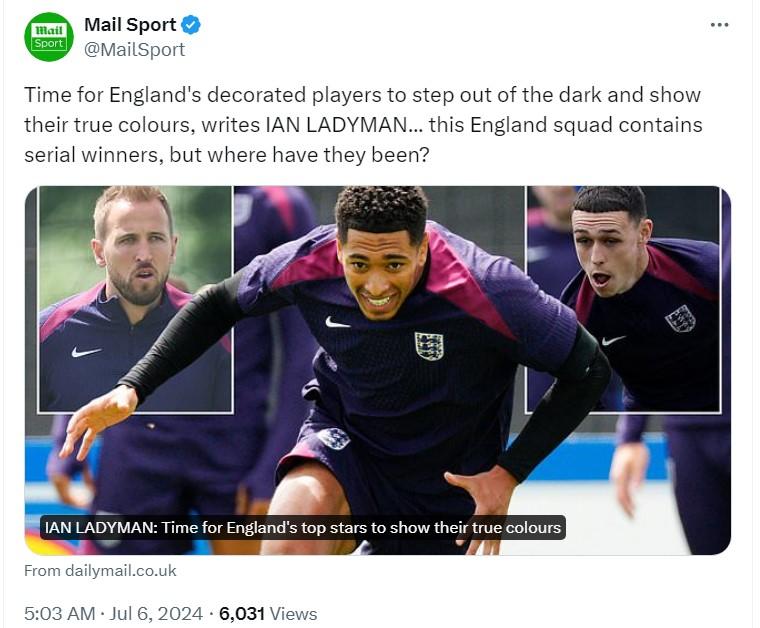Visit the @MailSport handle
Screen dimensions: 760x628
[134, 49]
